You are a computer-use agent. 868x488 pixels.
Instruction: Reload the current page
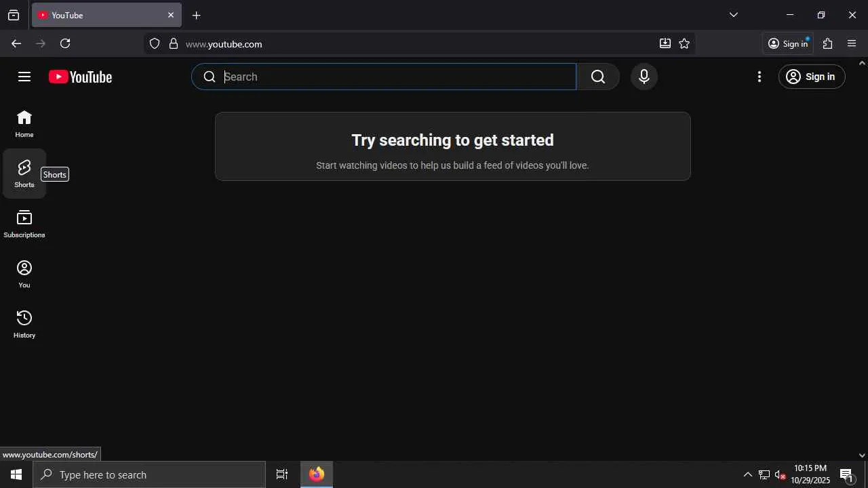(x=65, y=43)
